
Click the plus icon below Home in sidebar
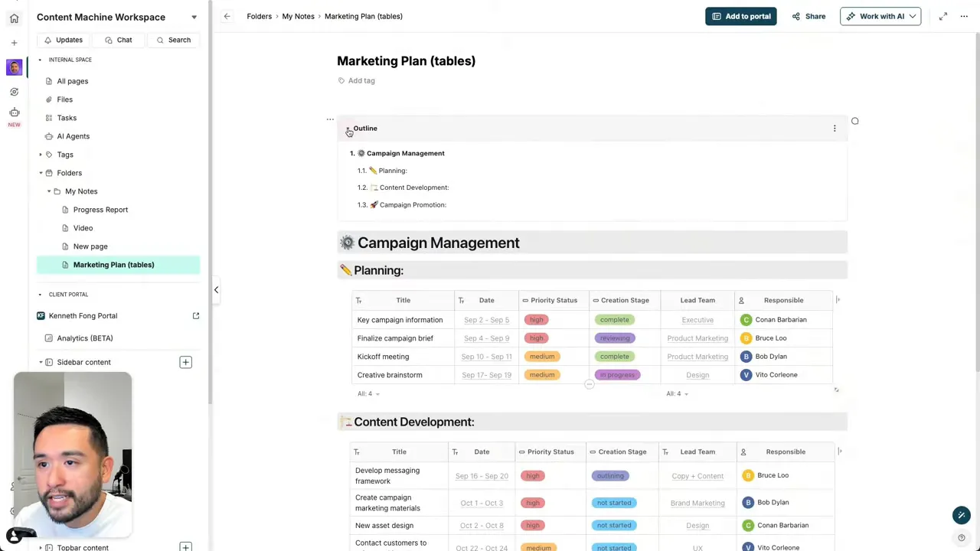click(14, 43)
